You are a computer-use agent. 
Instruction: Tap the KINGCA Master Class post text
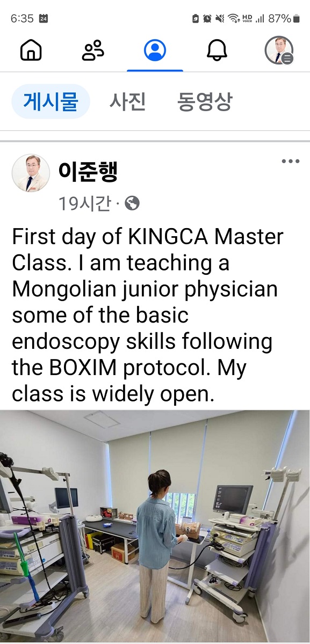click(148, 316)
